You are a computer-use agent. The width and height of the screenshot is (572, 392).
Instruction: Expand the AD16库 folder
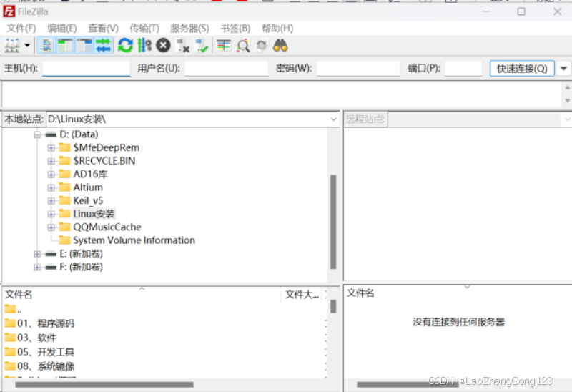(51, 175)
